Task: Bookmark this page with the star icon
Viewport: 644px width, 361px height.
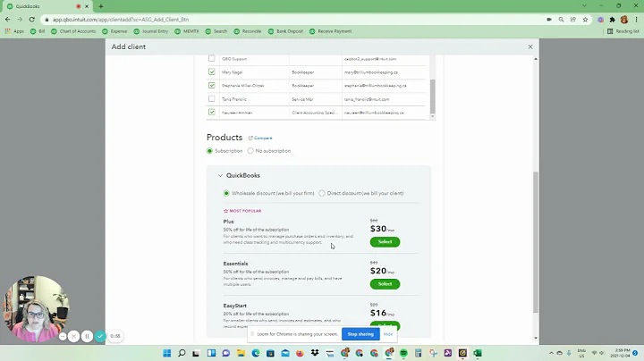Action: click(585, 20)
